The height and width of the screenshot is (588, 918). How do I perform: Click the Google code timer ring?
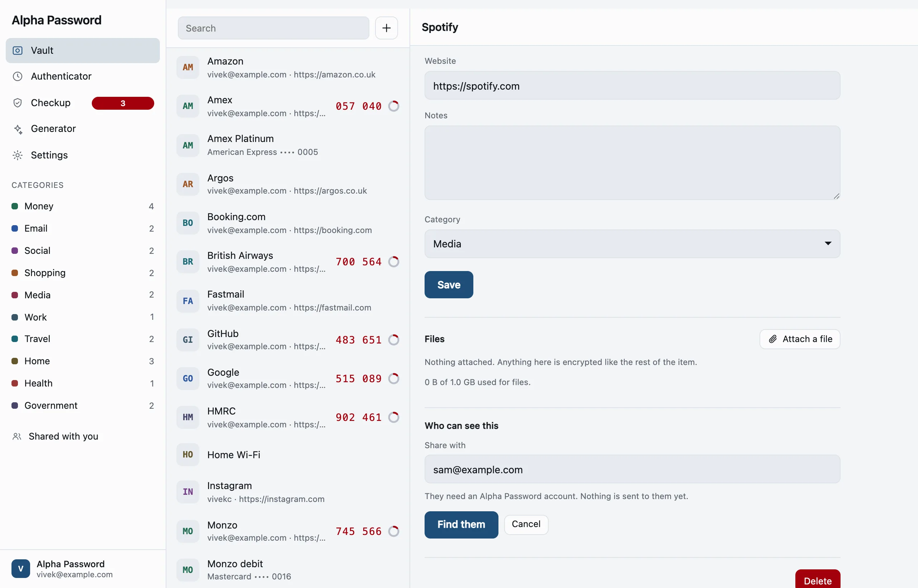394,378
